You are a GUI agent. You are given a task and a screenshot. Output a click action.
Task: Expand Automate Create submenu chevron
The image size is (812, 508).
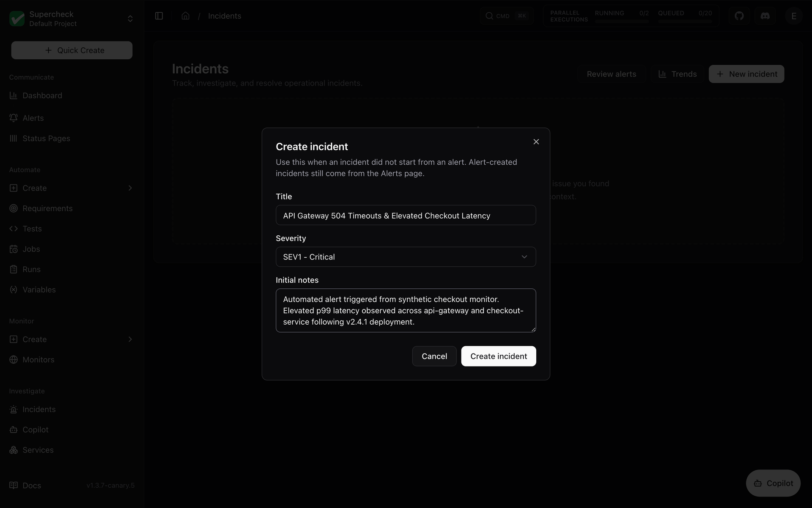130,188
